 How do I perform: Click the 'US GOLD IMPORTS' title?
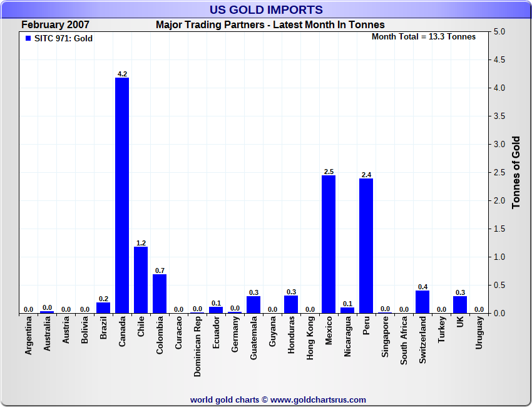coord(266,9)
